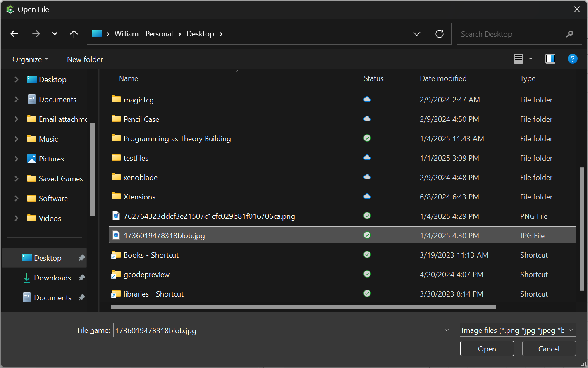Select the Pictures folder in sidebar

(51, 159)
